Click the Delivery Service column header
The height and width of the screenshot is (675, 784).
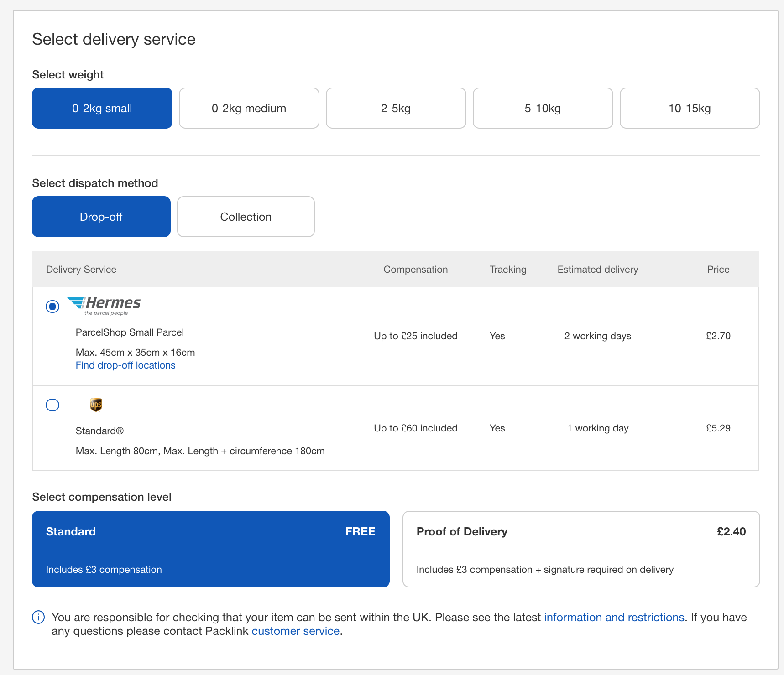pos(81,270)
